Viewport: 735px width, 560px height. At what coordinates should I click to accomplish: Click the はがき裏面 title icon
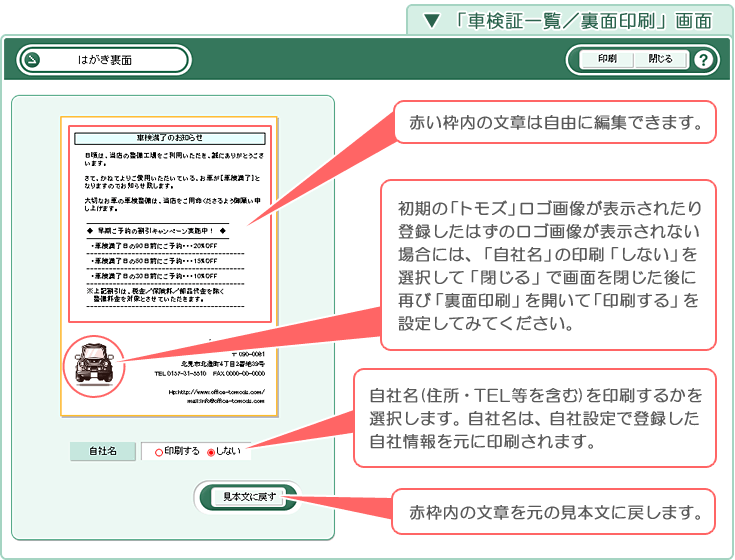coord(32,60)
